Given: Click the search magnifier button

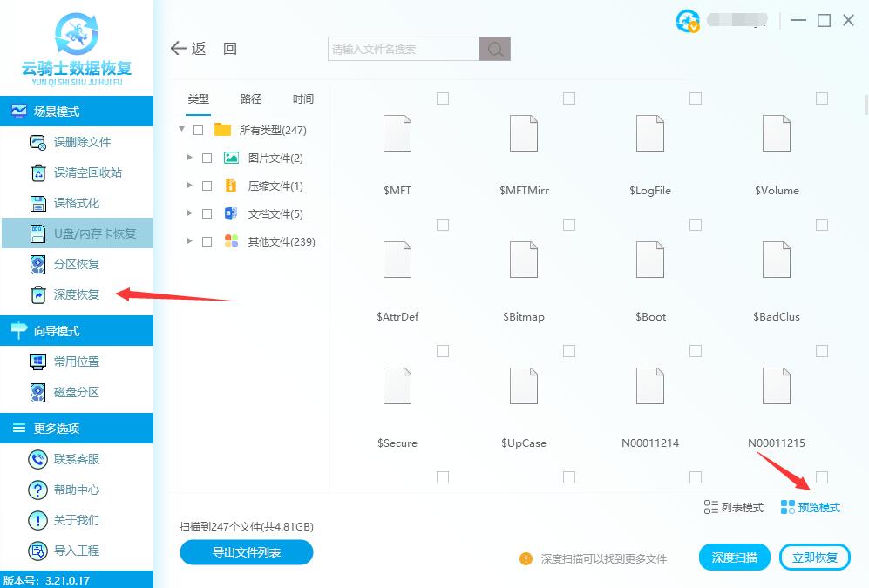Looking at the screenshot, I should [x=494, y=49].
